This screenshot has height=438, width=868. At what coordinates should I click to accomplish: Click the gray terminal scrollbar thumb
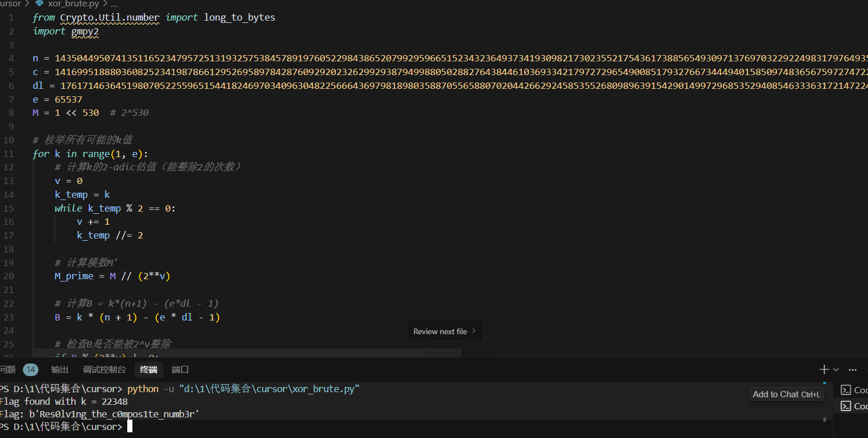pos(825,419)
